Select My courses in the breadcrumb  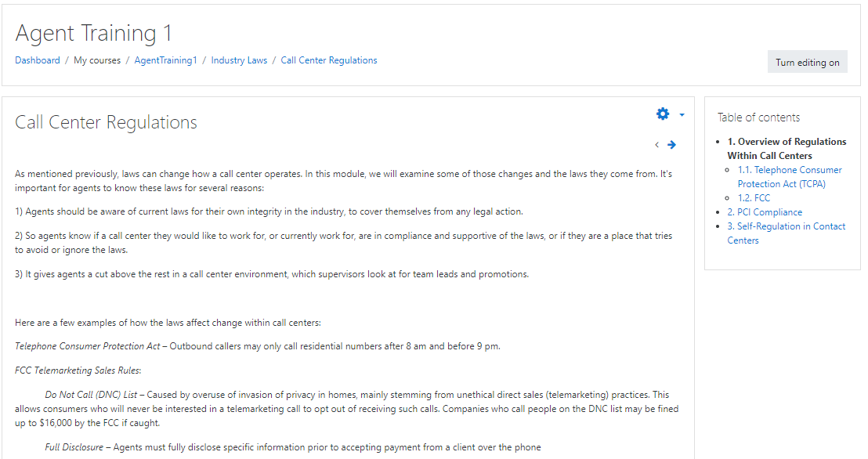97,60
